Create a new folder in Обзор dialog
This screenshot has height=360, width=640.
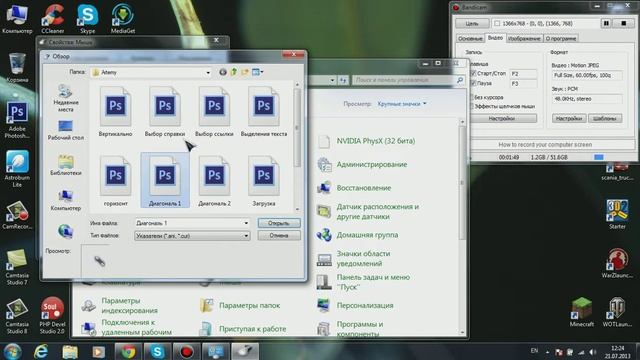245,72
